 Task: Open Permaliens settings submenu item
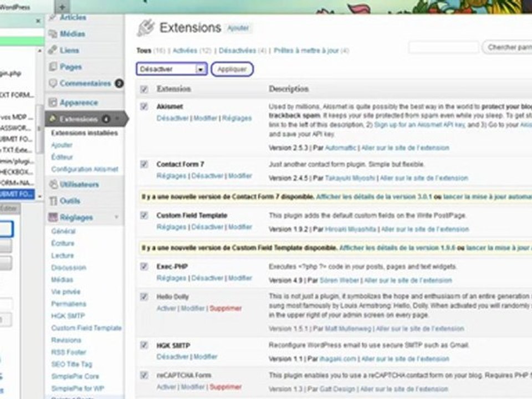pyautogui.click(x=69, y=304)
